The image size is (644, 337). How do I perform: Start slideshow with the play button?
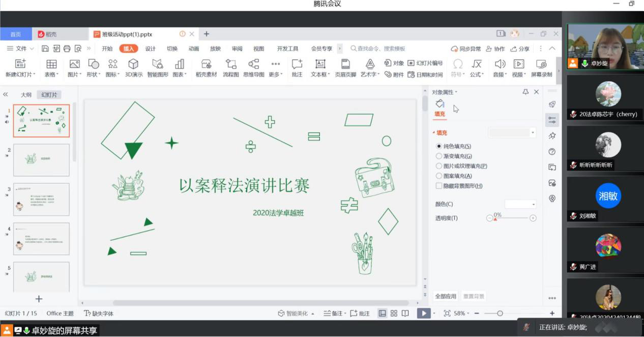pos(423,314)
